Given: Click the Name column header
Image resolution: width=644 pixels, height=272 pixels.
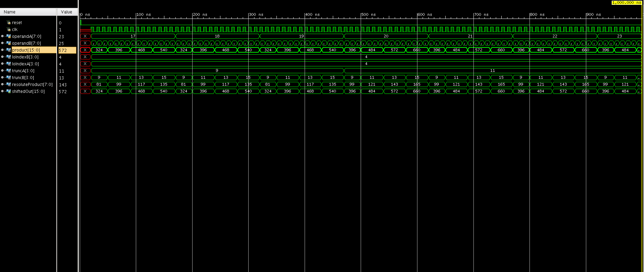Looking at the screenshot, I should coord(28,12).
